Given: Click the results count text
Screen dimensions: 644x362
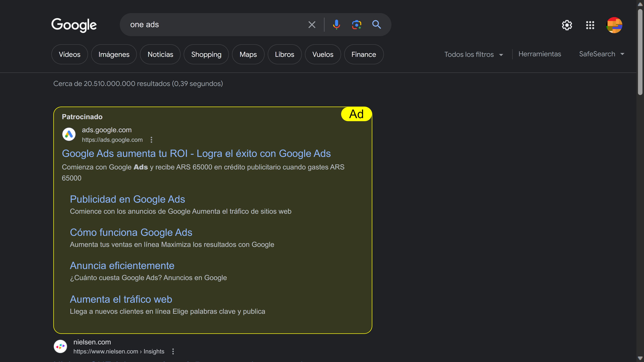Looking at the screenshot, I should click(x=138, y=83).
